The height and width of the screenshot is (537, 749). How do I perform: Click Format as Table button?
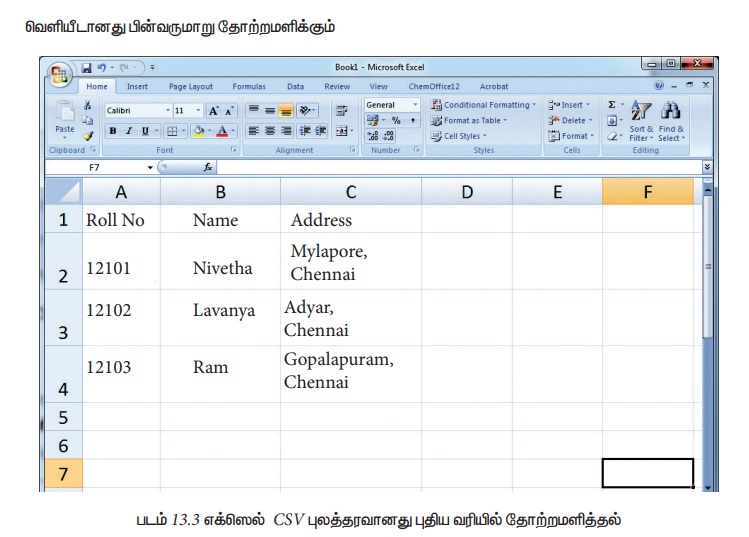470,120
